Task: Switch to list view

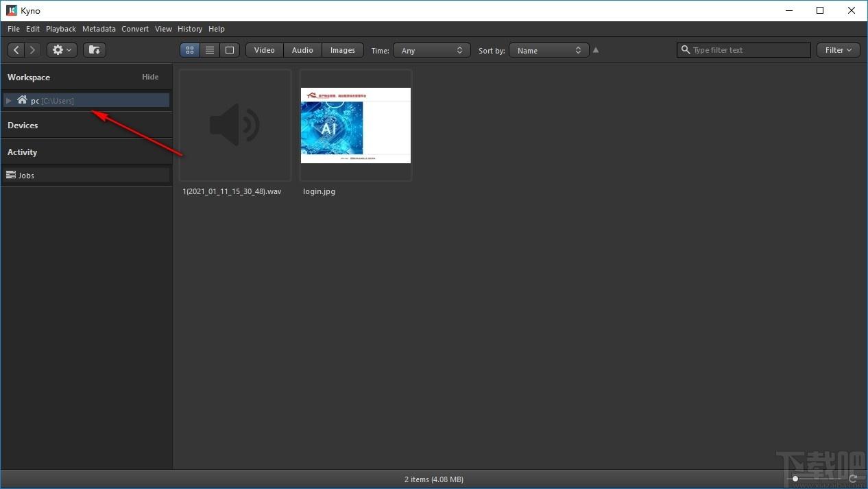Action: pyautogui.click(x=210, y=50)
